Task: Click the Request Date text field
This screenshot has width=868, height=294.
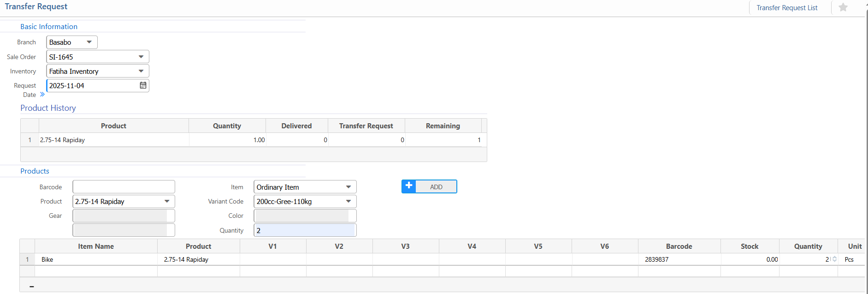Action: (x=92, y=85)
